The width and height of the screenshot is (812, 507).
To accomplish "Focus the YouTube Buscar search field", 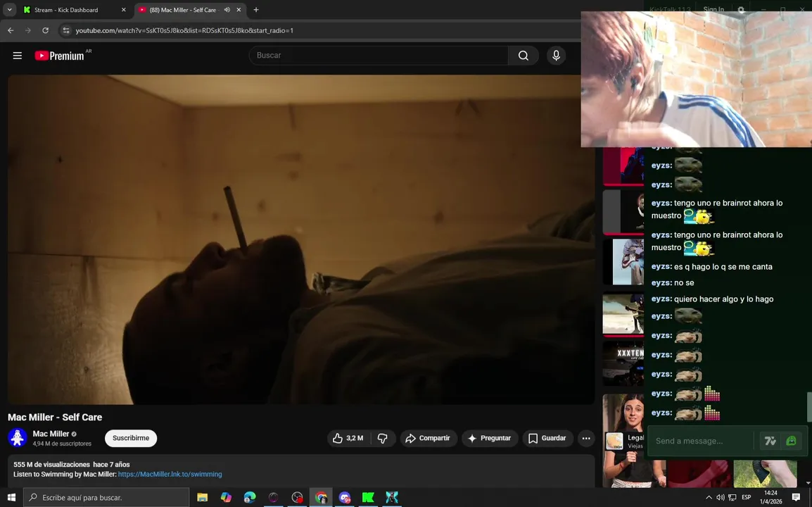I will 379,56.
